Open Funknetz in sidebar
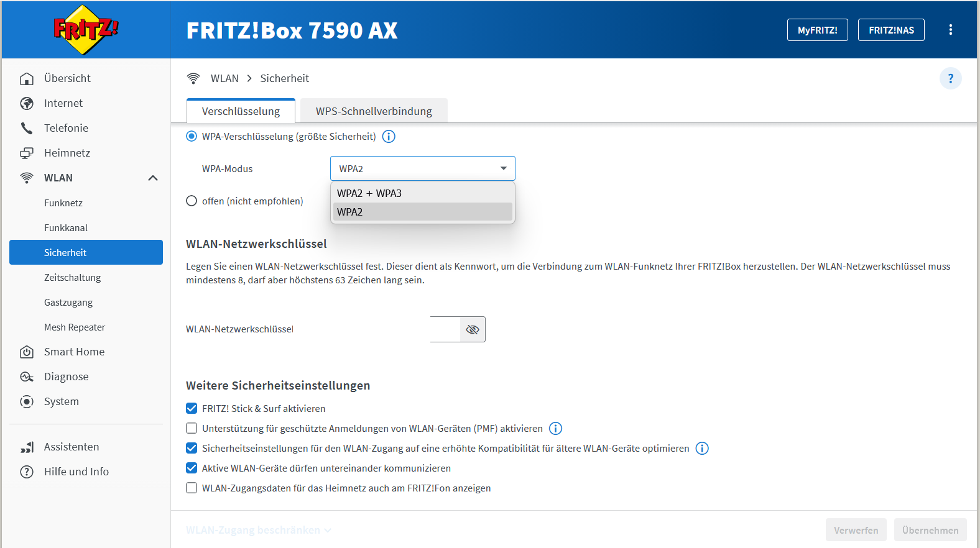This screenshot has height=548, width=980. click(86, 203)
